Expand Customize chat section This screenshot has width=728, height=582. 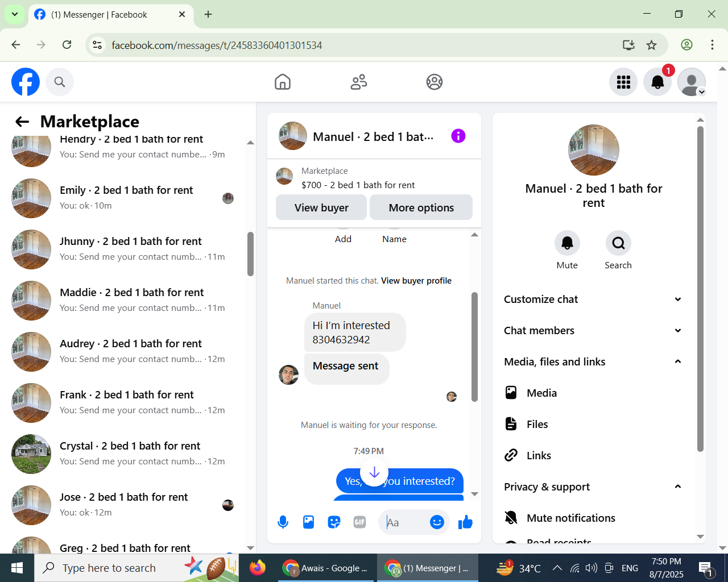594,299
